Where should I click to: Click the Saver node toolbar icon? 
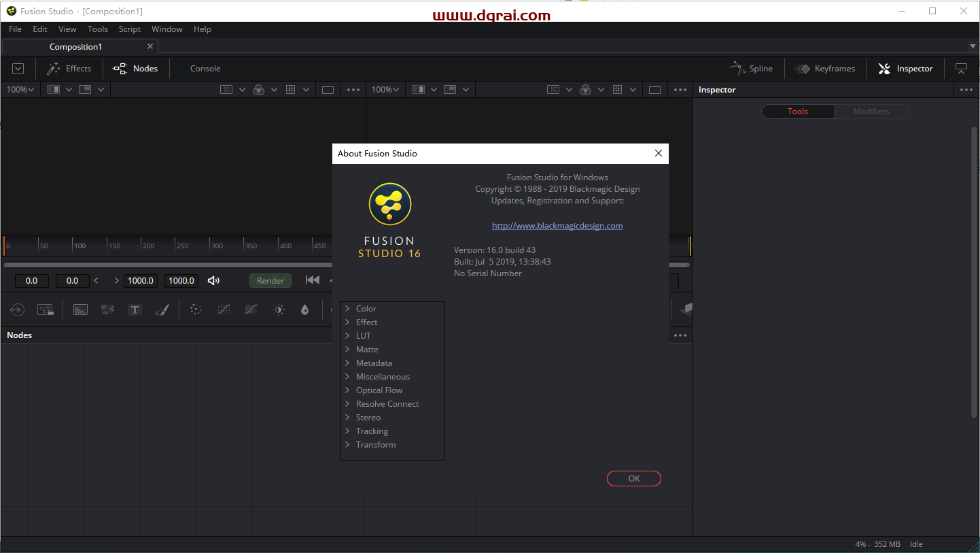(46, 309)
